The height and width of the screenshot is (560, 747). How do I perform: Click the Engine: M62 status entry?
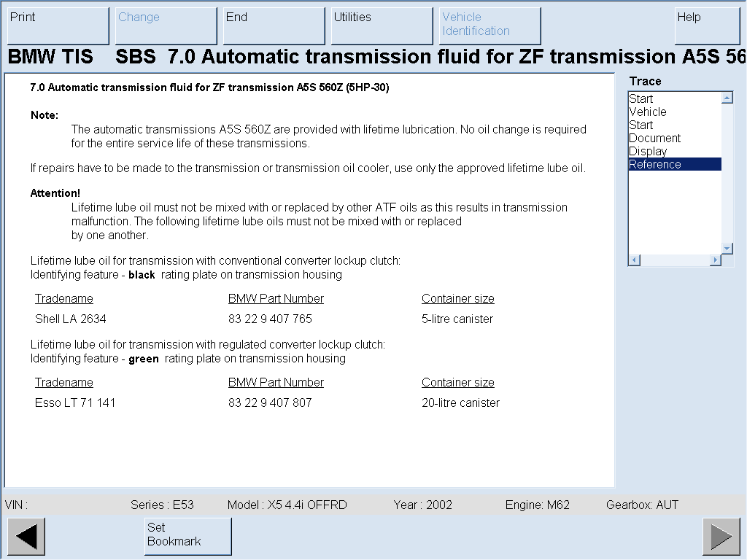pyautogui.click(x=538, y=505)
